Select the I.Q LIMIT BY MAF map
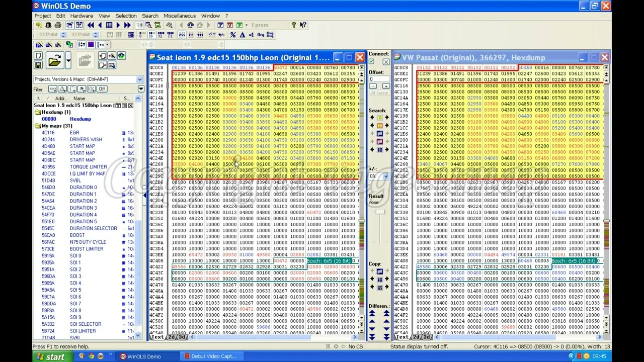The width and height of the screenshot is (644, 362). [x=88, y=174]
